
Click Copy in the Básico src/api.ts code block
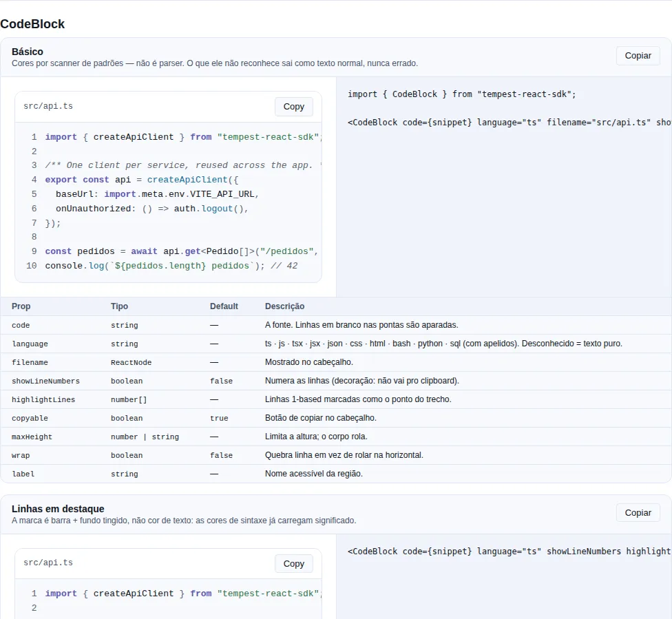coord(293,107)
